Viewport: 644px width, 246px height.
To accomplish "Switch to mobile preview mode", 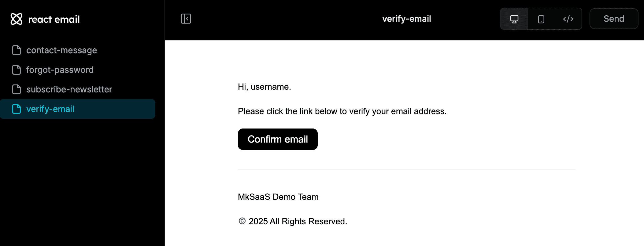I will pos(541,19).
